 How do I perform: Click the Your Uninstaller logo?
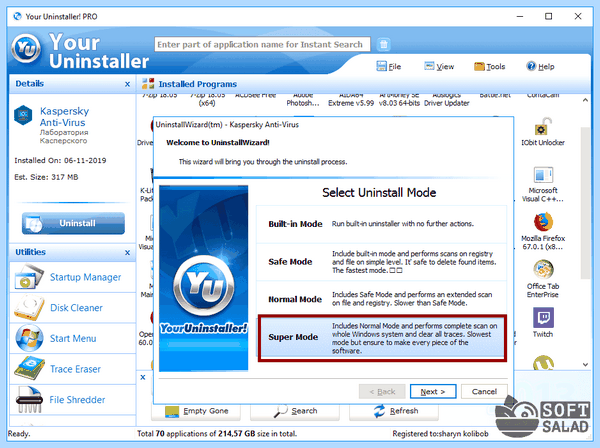click(x=26, y=49)
